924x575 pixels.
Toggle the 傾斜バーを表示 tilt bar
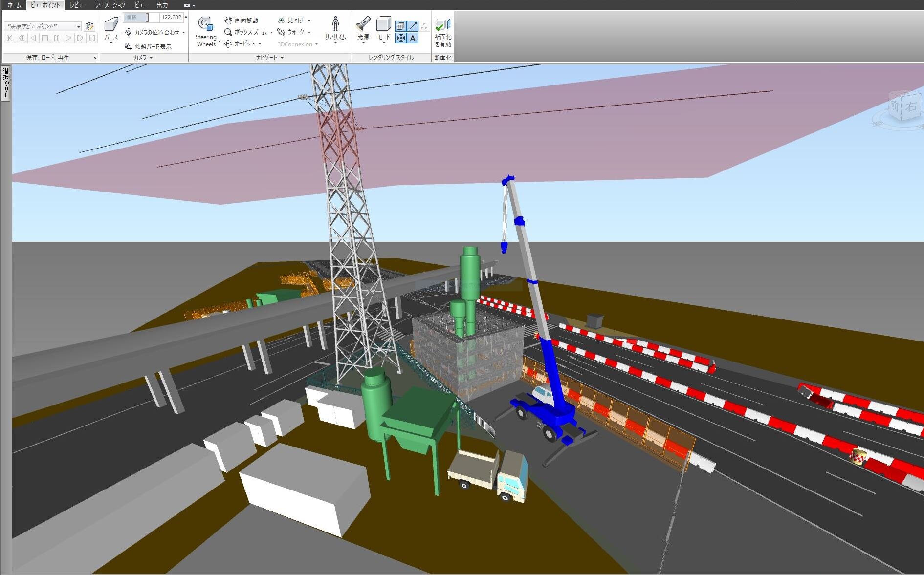[x=148, y=46]
